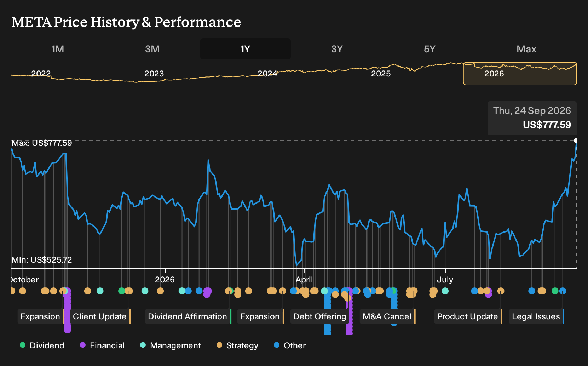This screenshot has width=588, height=366.
Task: Toggle the Financial legend filter
Action: [102, 345]
